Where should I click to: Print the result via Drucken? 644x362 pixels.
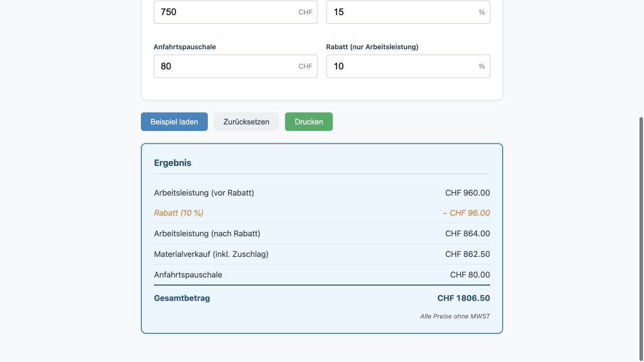pyautogui.click(x=309, y=122)
